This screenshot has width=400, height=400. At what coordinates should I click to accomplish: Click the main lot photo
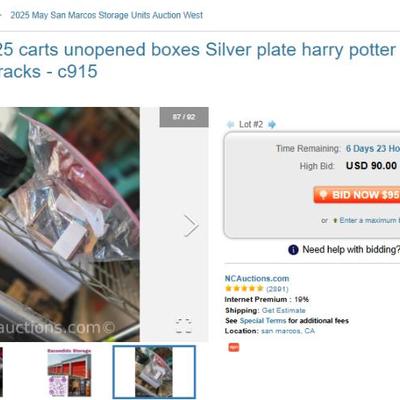[x=70, y=224]
